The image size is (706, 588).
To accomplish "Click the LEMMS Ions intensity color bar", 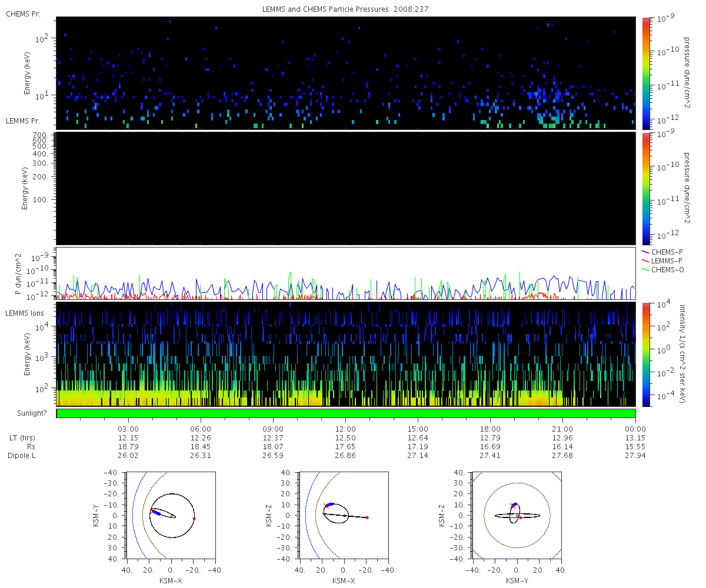I will click(645, 354).
